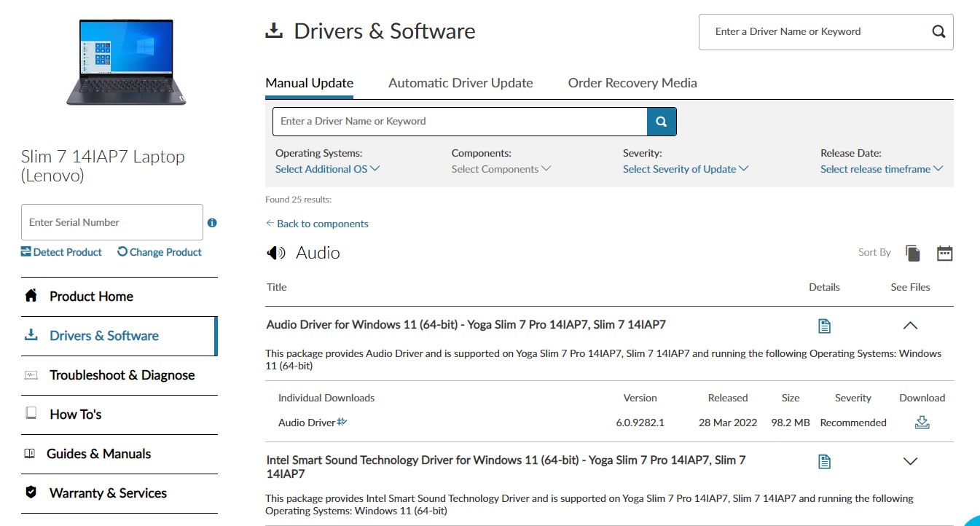This screenshot has height=526, width=980.
Task: Click top-right search magnifier icon
Action: [x=938, y=31]
